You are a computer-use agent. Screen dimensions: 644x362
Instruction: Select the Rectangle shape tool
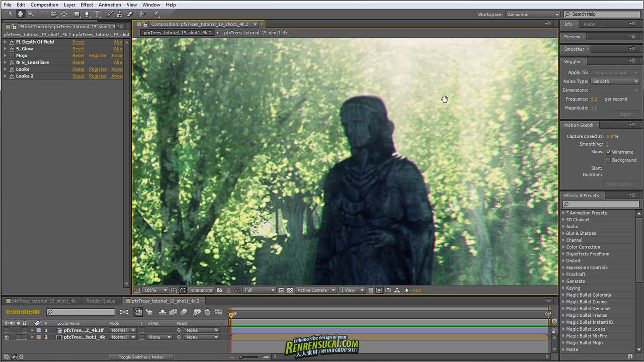tap(77, 14)
